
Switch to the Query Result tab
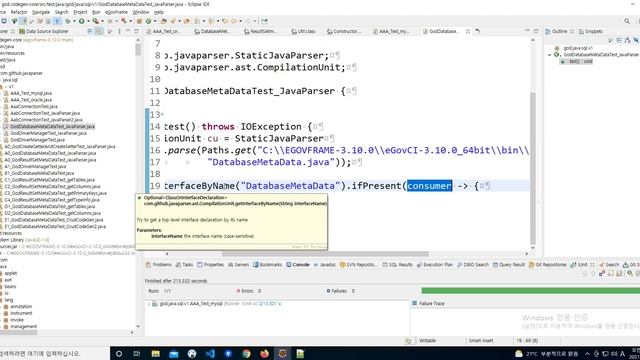(x=509, y=265)
